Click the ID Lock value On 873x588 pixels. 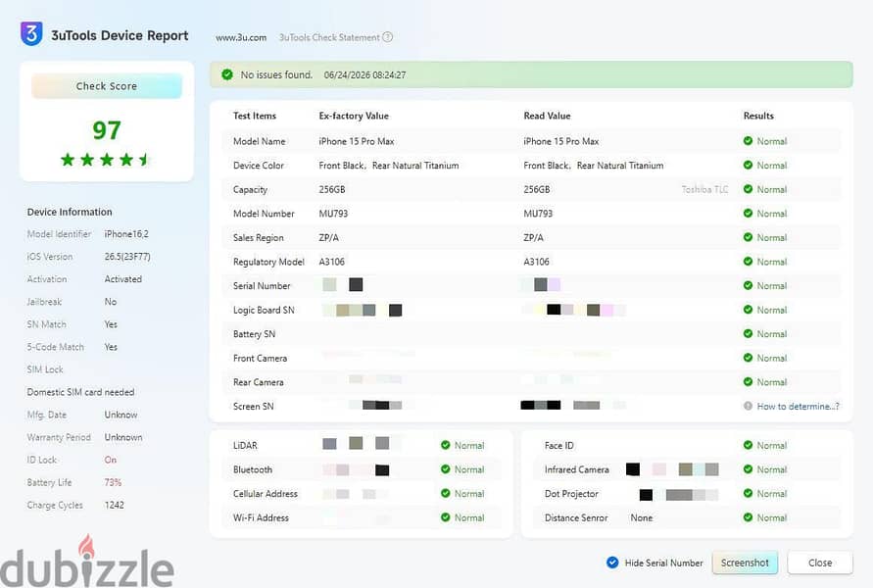111,460
